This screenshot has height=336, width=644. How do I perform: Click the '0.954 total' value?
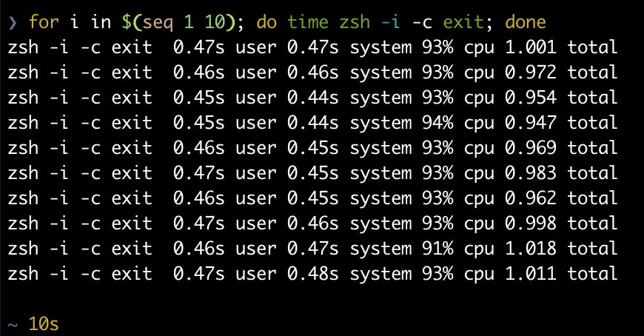pyautogui.click(x=561, y=98)
